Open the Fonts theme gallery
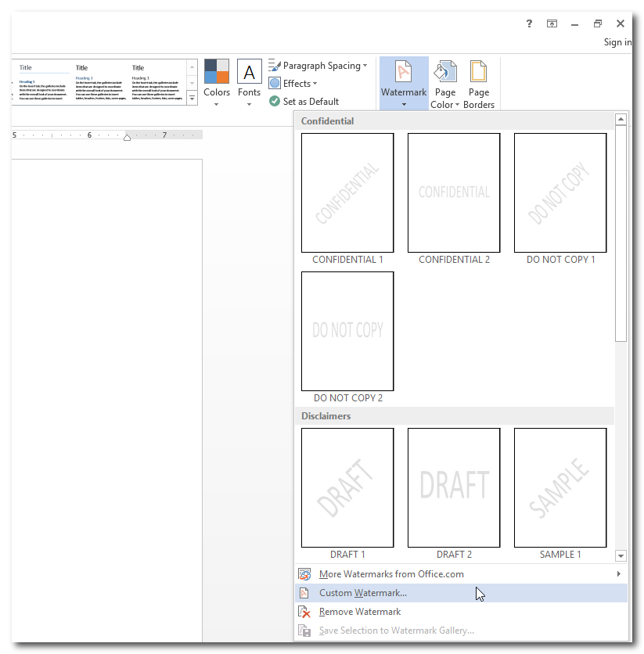 click(249, 83)
